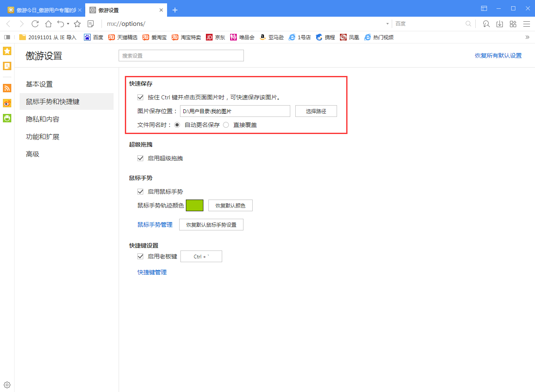This screenshot has width=535, height=392.
Task: Open Weibo from the sidebar
Action: pyautogui.click(x=7, y=103)
